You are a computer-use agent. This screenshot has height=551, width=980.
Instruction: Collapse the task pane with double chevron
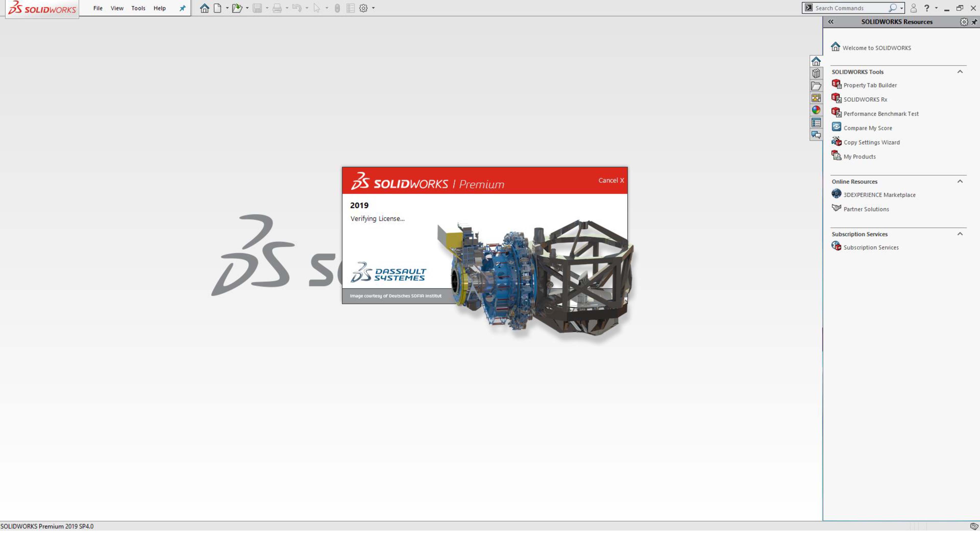(831, 22)
